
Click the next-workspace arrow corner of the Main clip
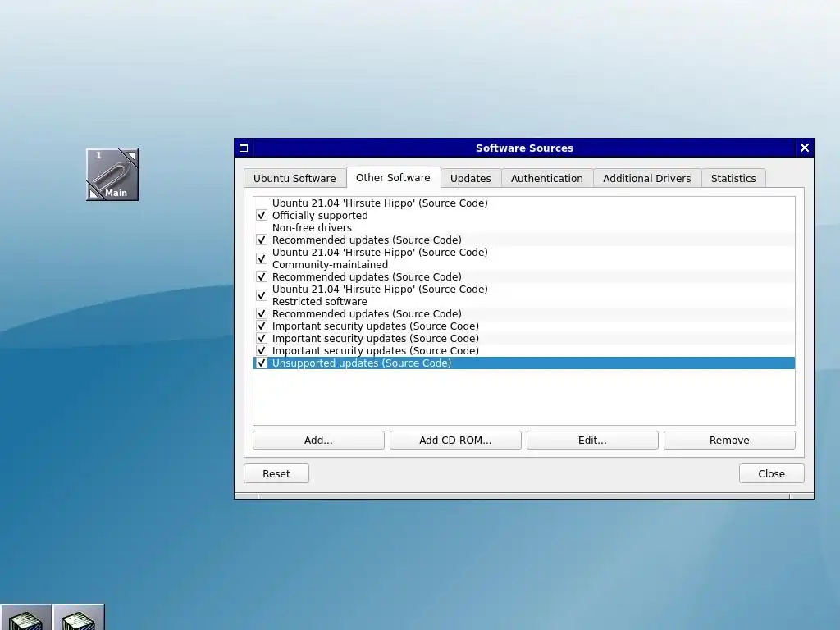[x=130, y=156]
